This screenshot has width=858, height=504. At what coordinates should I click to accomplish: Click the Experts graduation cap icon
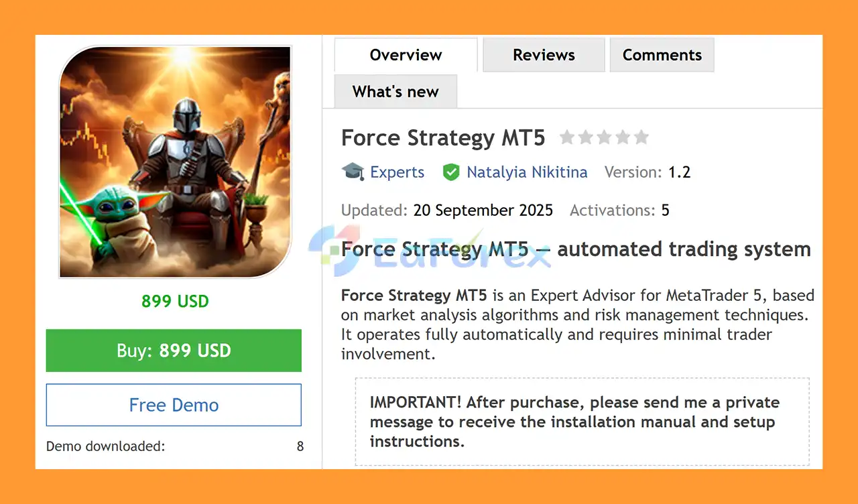pos(353,172)
